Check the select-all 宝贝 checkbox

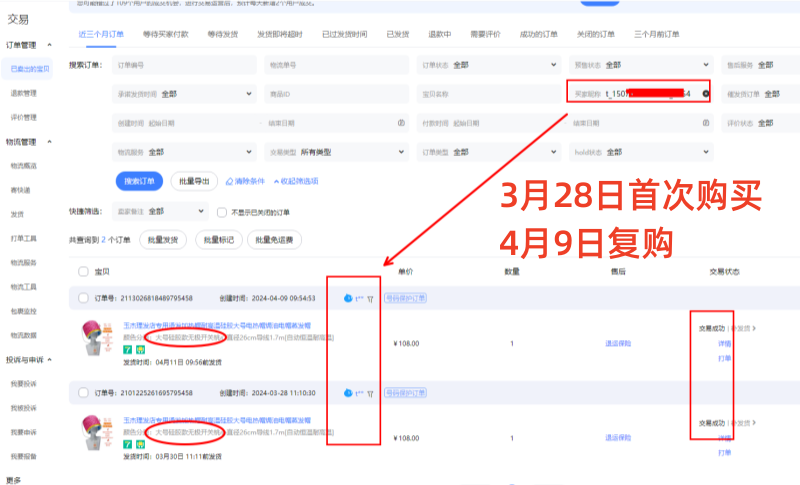(x=83, y=271)
